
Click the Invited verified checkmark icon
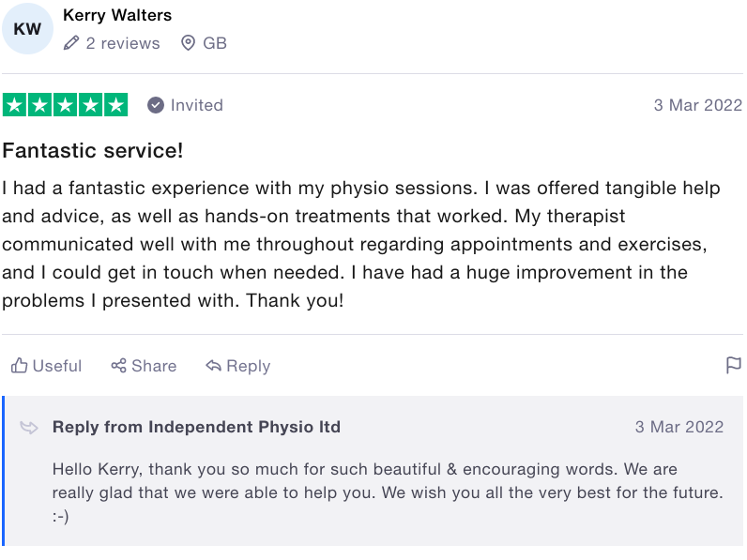(x=155, y=105)
